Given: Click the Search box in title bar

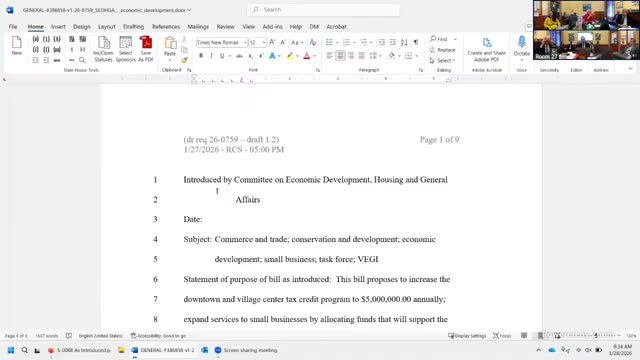Looking at the screenshot, I should pyautogui.click(x=323, y=10).
